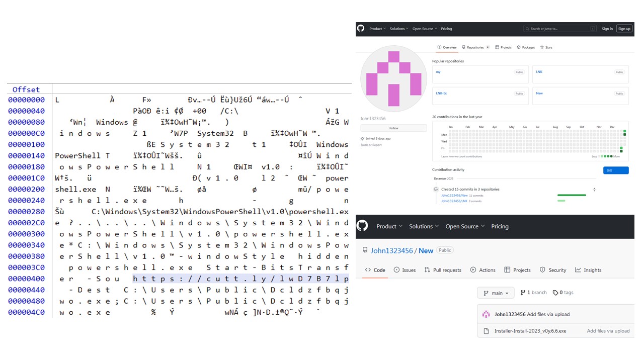Open the Repositories tab on profile
Image resolution: width=644 pixels, height=362 pixels.
point(475,47)
